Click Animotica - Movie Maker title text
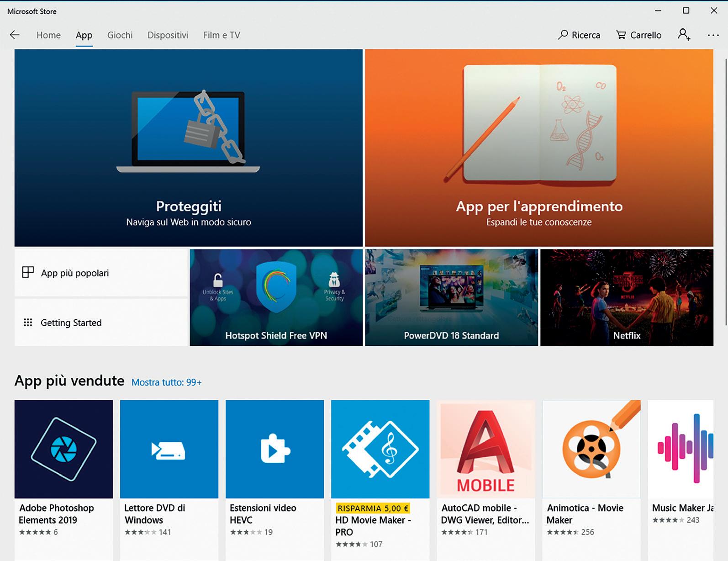The height and width of the screenshot is (561, 728). [585, 514]
